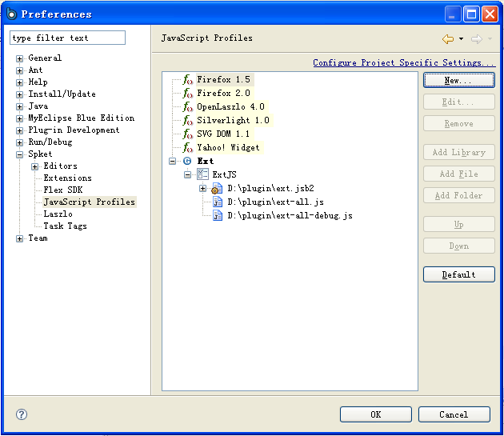Image resolution: width=504 pixels, height=436 pixels.
Task: Click the OpenLaszlo 4.0 profile icon
Action: [187, 106]
